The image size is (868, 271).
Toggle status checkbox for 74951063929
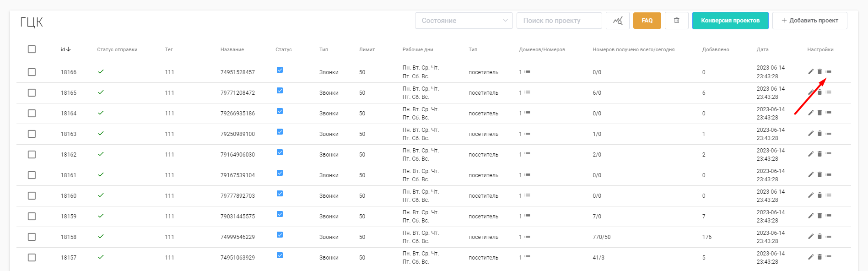point(280,255)
